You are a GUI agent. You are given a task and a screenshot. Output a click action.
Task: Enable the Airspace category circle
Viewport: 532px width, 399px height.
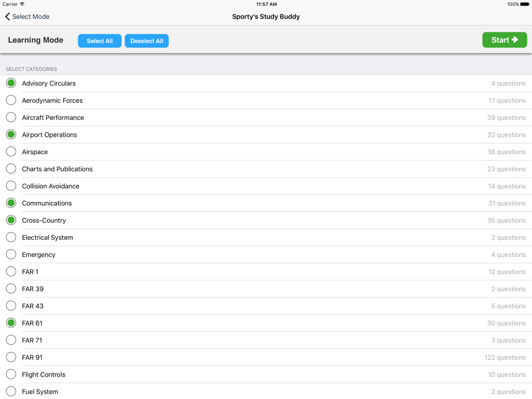coord(11,152)
